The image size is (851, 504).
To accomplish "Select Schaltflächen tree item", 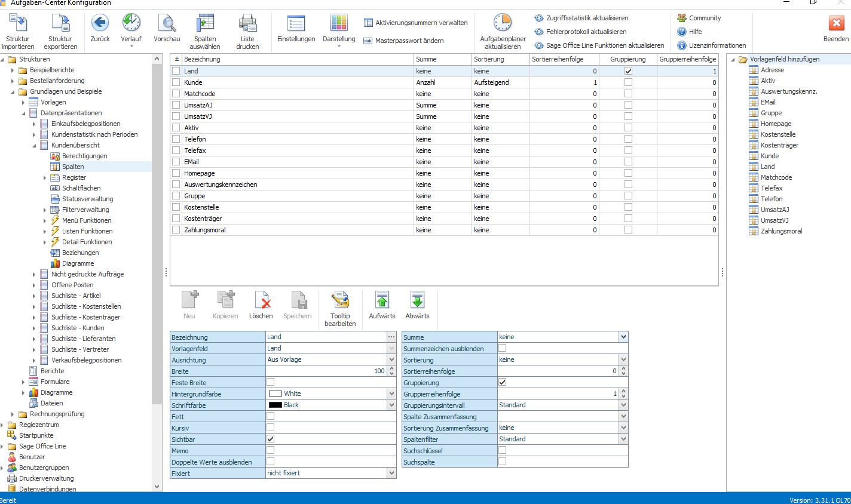I will point(81,188).
